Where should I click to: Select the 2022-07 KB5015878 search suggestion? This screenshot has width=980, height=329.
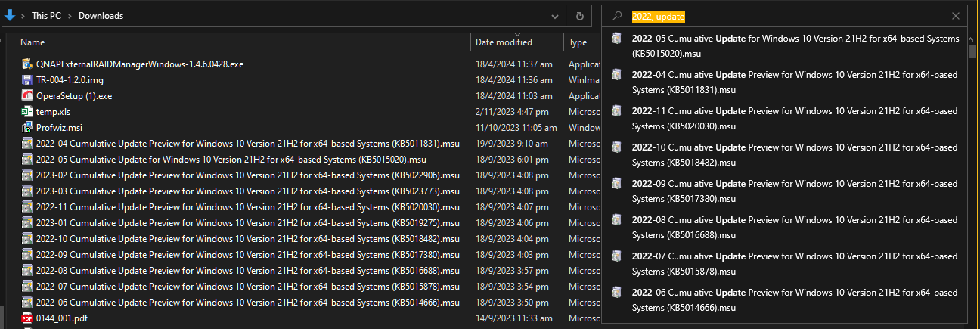click(x=784, y=264)
